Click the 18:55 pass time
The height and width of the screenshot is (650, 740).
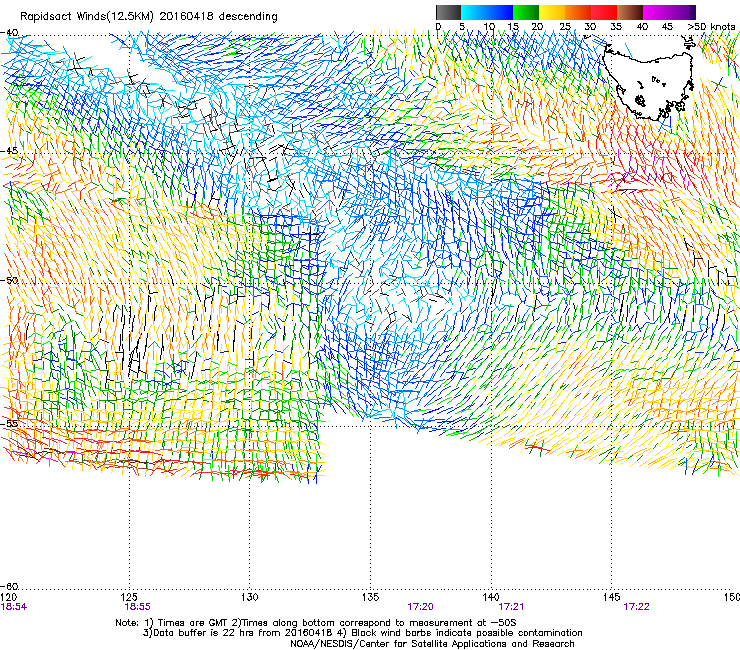[137, 607]
